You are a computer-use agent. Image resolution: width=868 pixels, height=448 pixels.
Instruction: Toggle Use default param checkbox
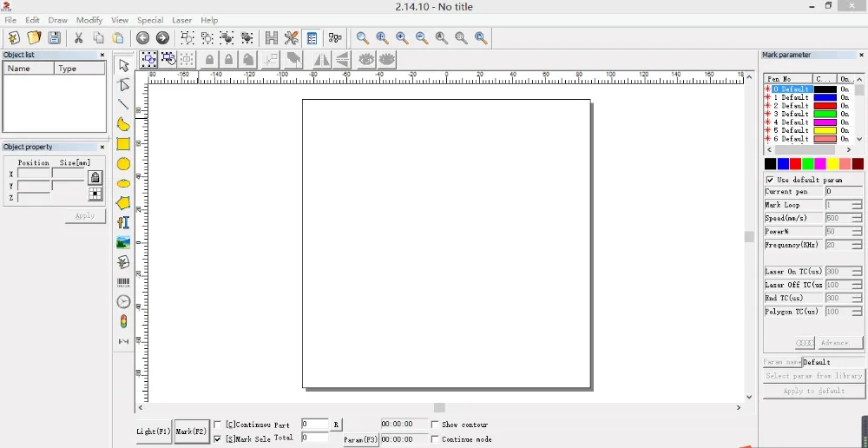tap(770, 180)
